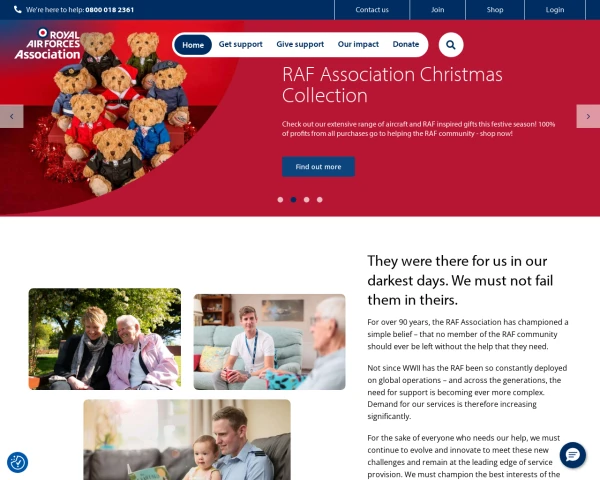This screenshot has height=480, width=600.
Task: Click the photo of two women outdoors
Action: [x=105, y=339]
